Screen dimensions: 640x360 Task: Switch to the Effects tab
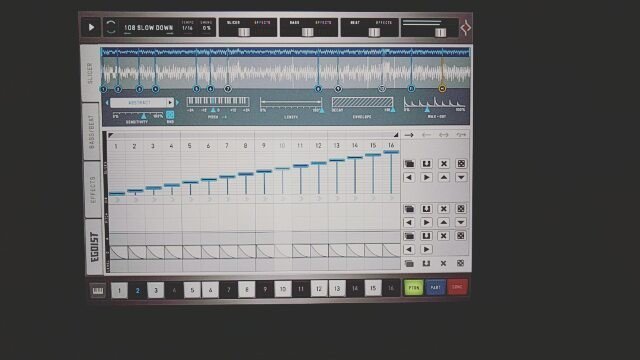(x=93, y=190)
